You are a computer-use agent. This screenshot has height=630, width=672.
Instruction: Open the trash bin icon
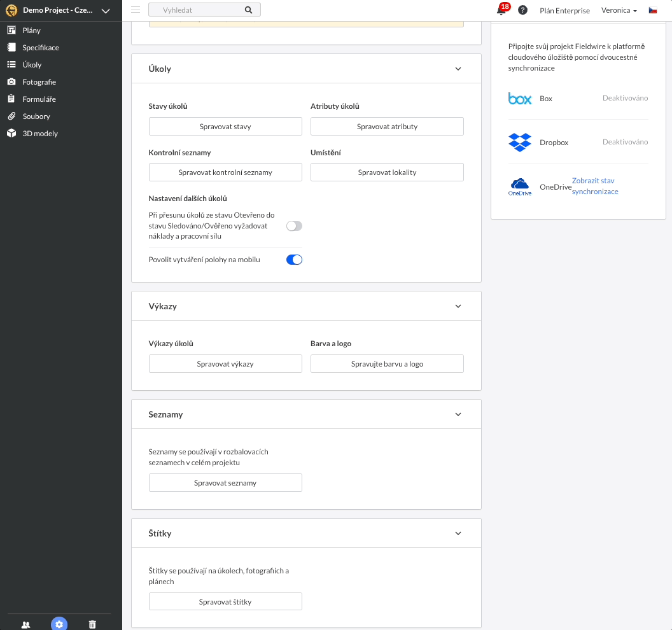[x=92, y=624]
